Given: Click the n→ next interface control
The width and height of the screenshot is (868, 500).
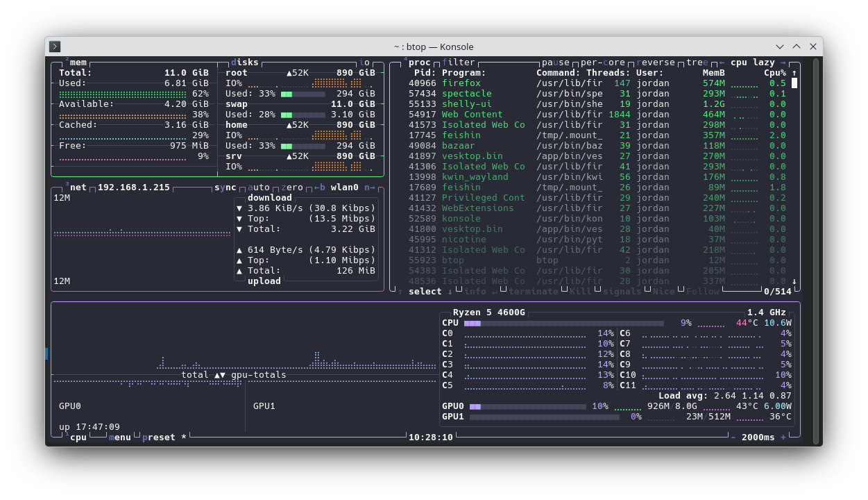Looking at the screenshot, I should pos(370,187).
